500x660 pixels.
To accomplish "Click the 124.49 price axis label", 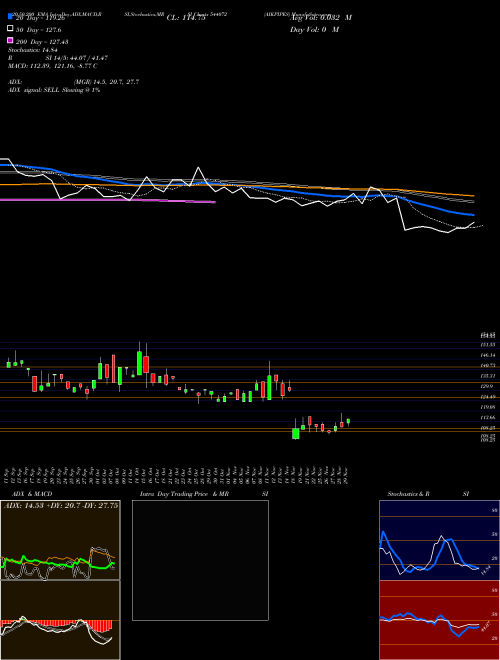I will click(488, 397).
